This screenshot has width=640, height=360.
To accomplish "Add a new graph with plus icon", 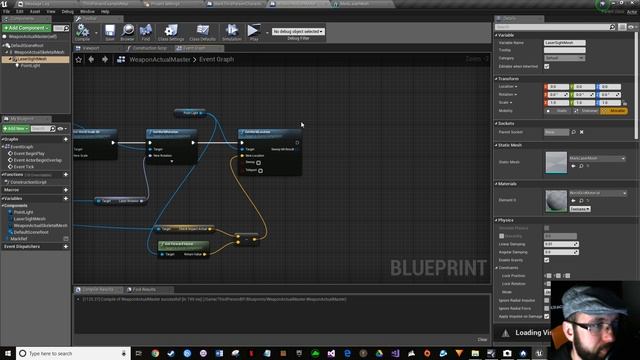I will [x=66, y=139].
